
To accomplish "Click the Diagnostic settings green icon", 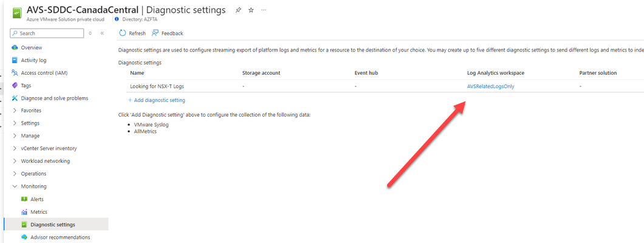I will (x=24, y=225).
